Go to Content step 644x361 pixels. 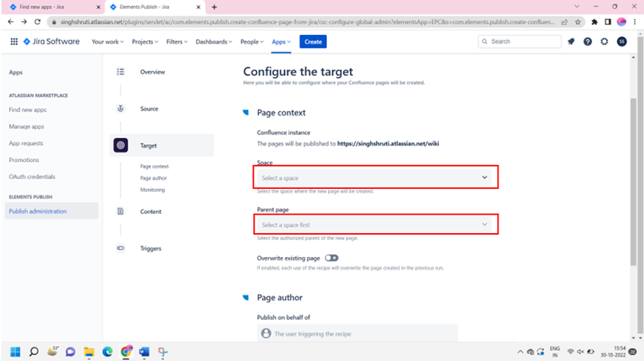[x=151, y=211]
